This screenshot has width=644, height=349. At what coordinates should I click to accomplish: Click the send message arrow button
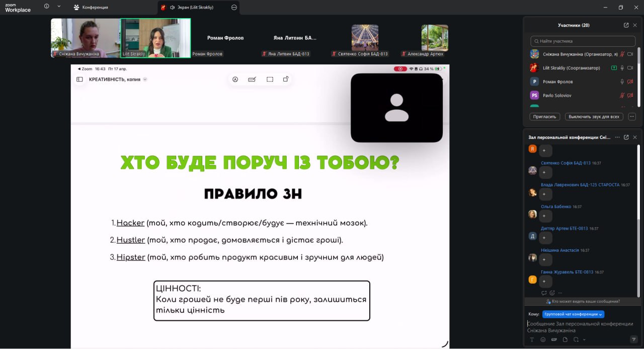pyautogui.click(x=634, y=339)
